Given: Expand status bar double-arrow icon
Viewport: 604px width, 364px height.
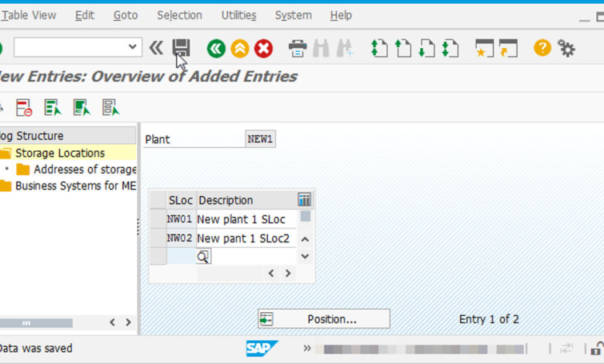Looking at the screenshot, I should pyautogui.click(x=307, y=349).
